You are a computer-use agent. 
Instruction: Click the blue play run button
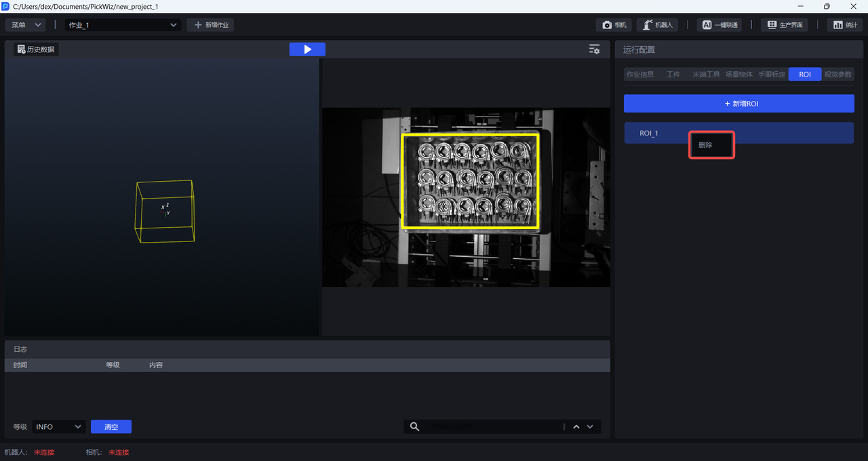(x=307, y=49)
